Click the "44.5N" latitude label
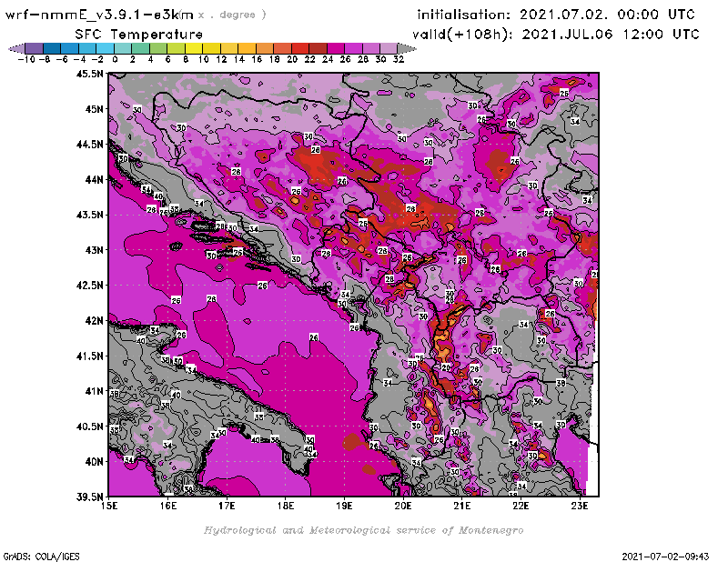728x562 pixels. (89, 145)
